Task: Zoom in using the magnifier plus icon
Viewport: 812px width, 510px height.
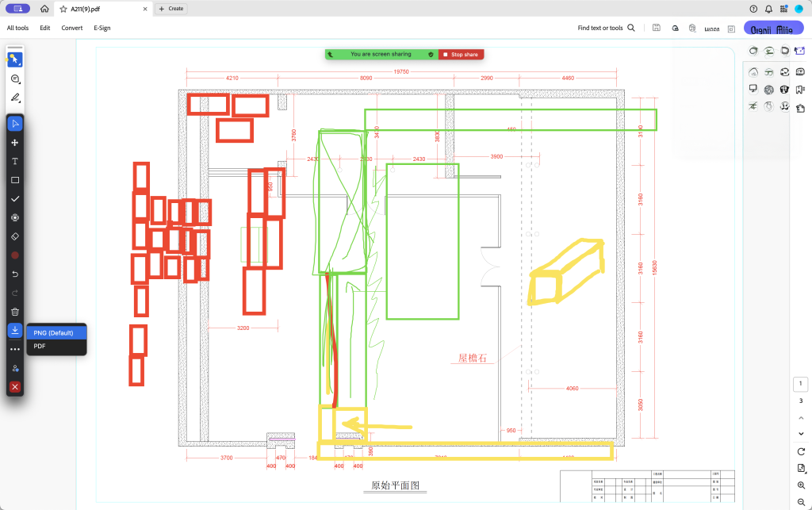Action: [x=801, y=485]
